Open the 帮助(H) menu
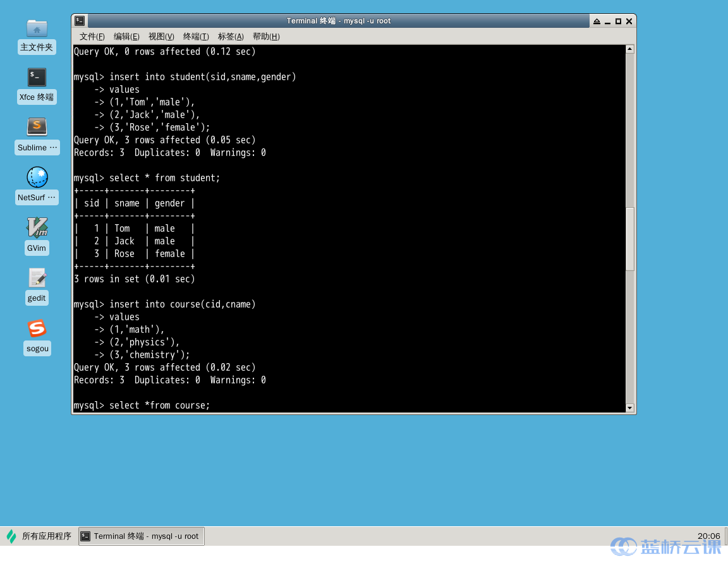Screen dimensions: 728x566 (266, 37)
